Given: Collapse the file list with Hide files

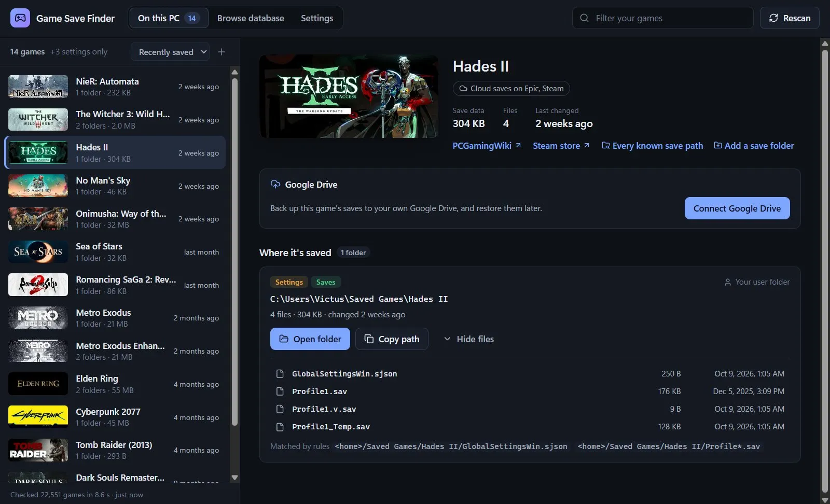Looking at the screenshot, I should click(x=469, y=339).
